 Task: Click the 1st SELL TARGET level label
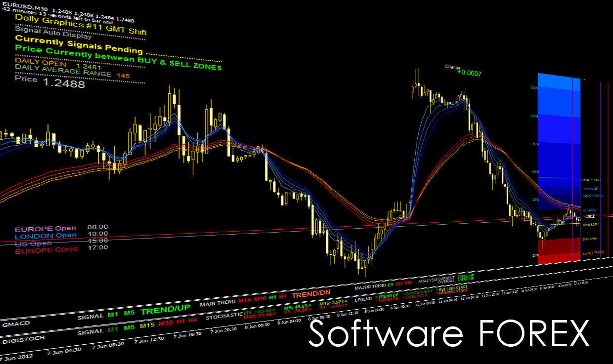pos(593,253)
